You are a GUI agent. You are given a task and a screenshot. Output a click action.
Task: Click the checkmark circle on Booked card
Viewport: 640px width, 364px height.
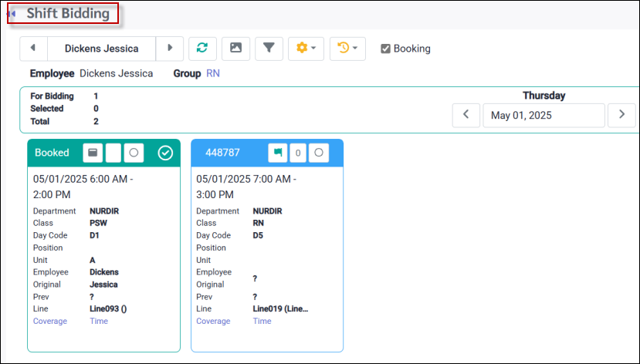pyautogui.click(x=165, y=153)
